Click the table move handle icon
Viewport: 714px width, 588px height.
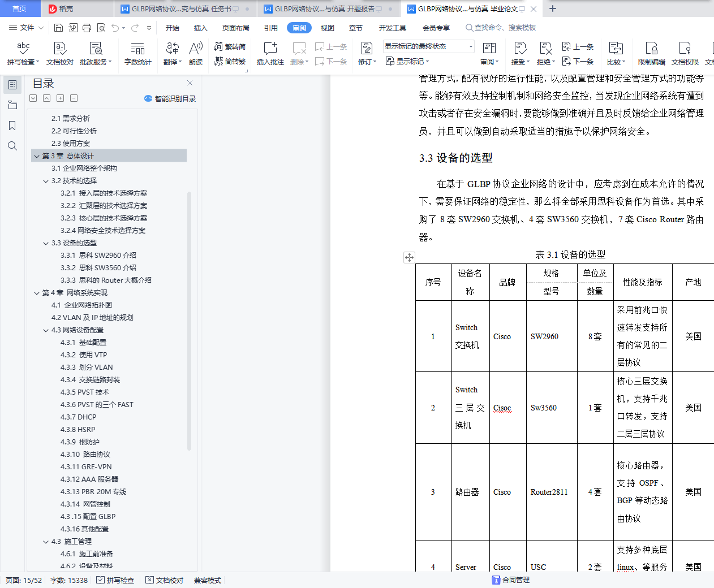coord(409,257)
